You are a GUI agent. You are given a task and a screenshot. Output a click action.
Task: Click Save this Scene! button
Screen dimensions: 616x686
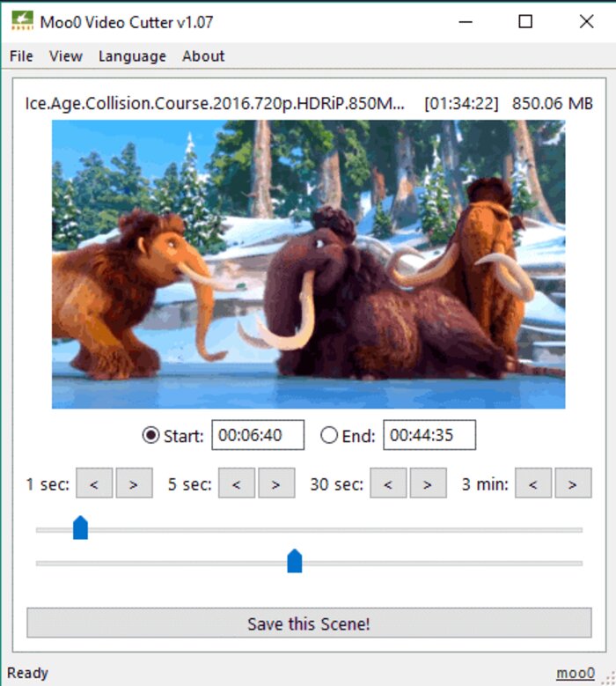tap(309, 623)
